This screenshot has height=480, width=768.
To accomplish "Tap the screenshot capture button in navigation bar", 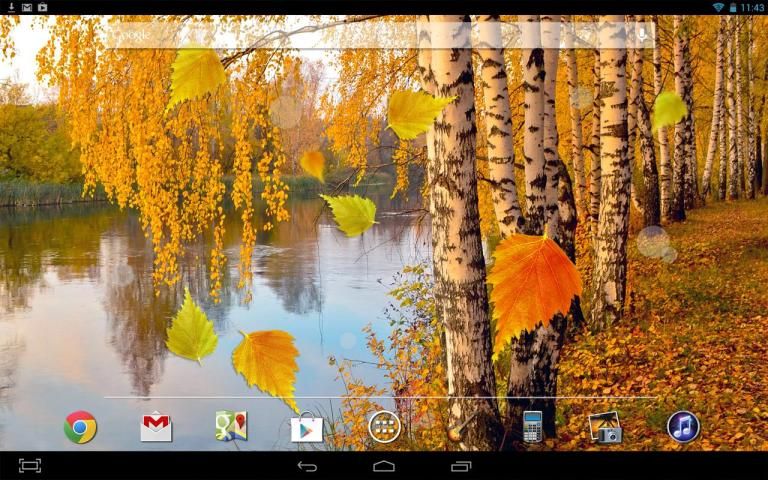I will pos(30,466).
